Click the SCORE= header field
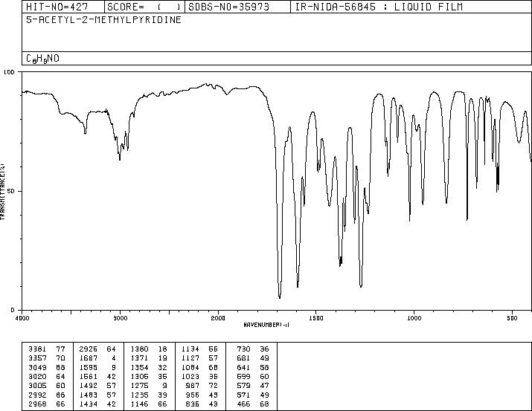This screenshot has height=411, width=532. [144, 7]
